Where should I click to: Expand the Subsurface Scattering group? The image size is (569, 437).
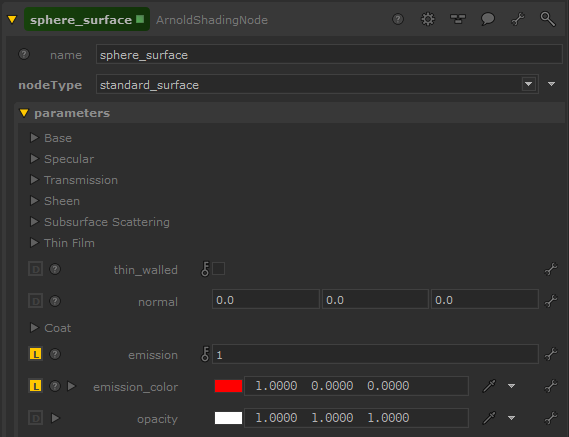click(34, 222)
